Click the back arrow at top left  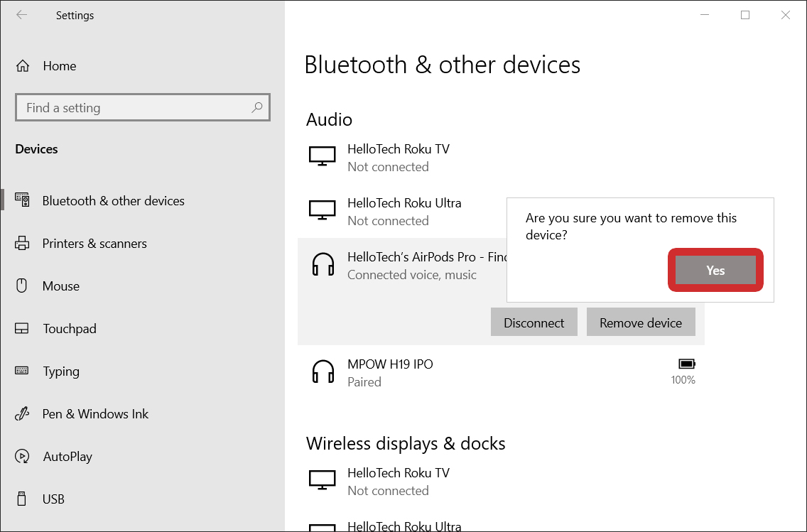(21, 15)
